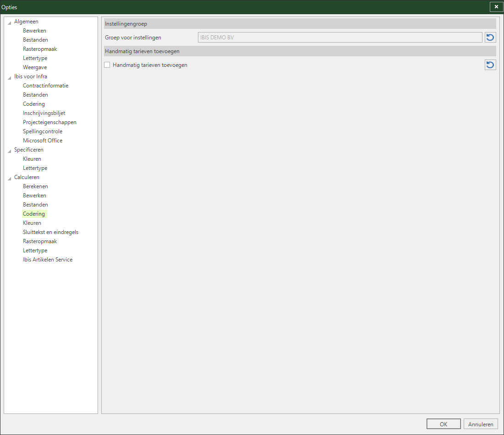Select the Ibis voor Infra category label
The height and width of the screenshot is (435, 504).
tap(31, 76)
